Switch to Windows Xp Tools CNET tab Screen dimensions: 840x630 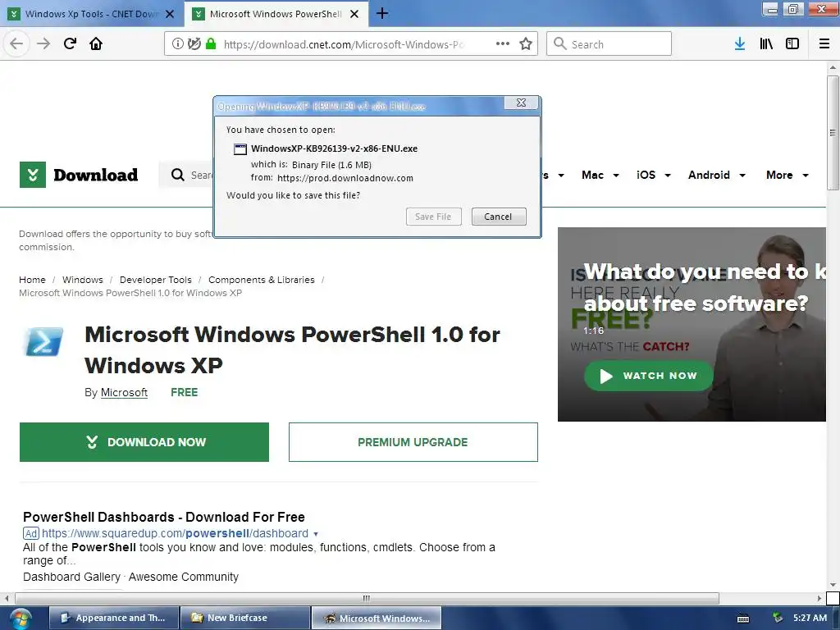(92, 14)
